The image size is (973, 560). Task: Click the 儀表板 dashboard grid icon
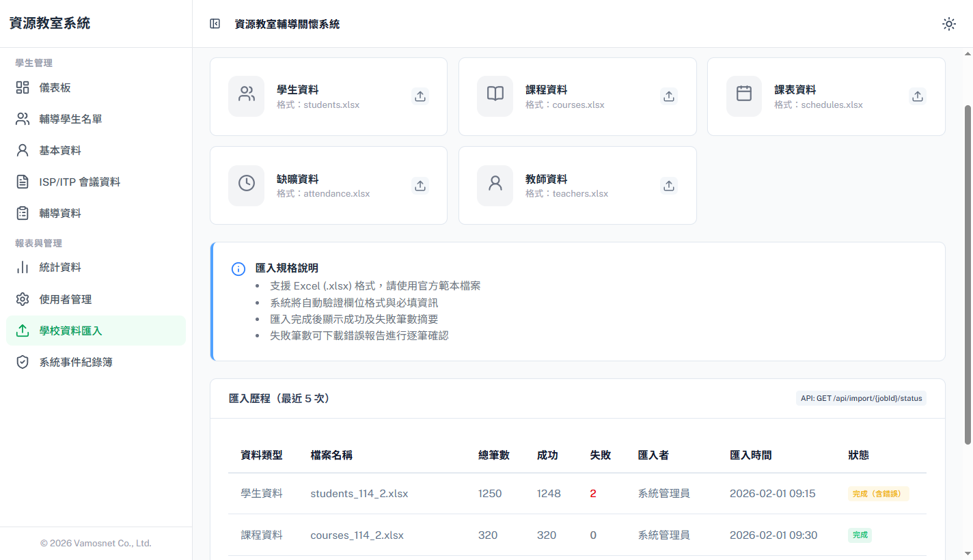coord(23,87)
